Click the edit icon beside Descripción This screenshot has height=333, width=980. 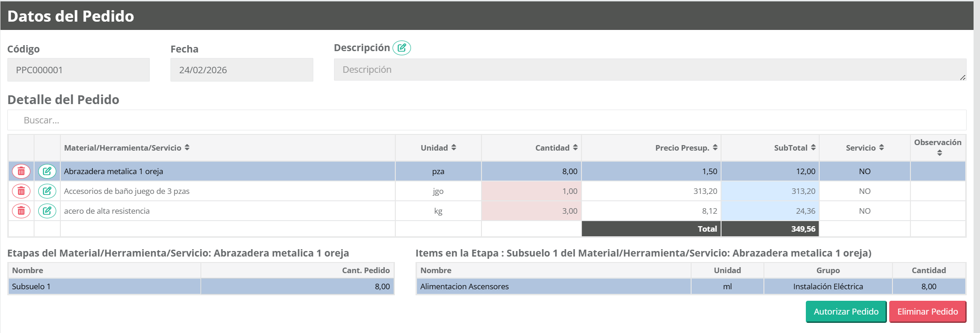click(x=402, y=48)
